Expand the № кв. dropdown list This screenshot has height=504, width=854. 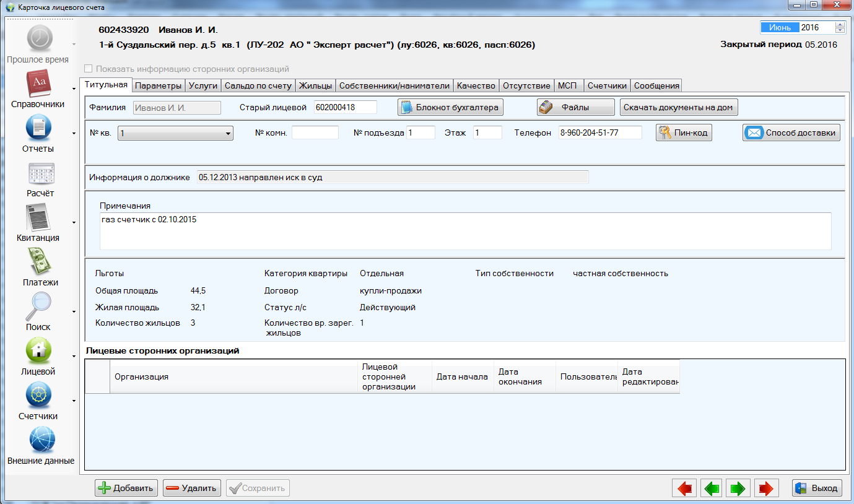click(228, 133)
